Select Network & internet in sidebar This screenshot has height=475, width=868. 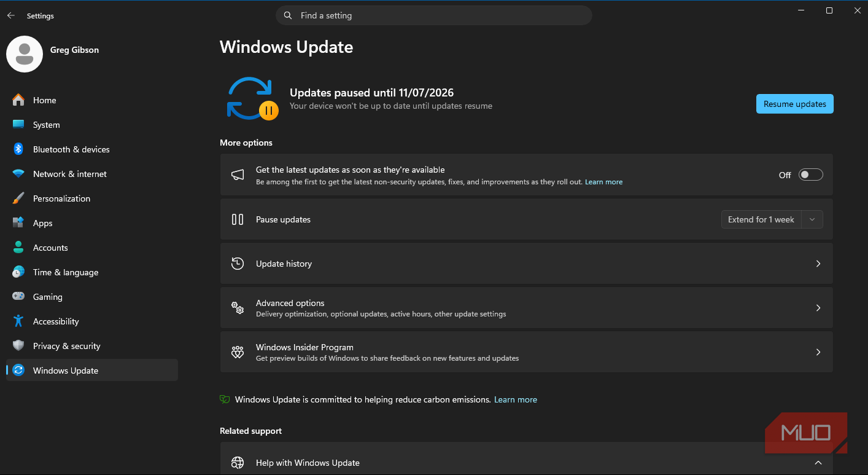pos(92,174)
